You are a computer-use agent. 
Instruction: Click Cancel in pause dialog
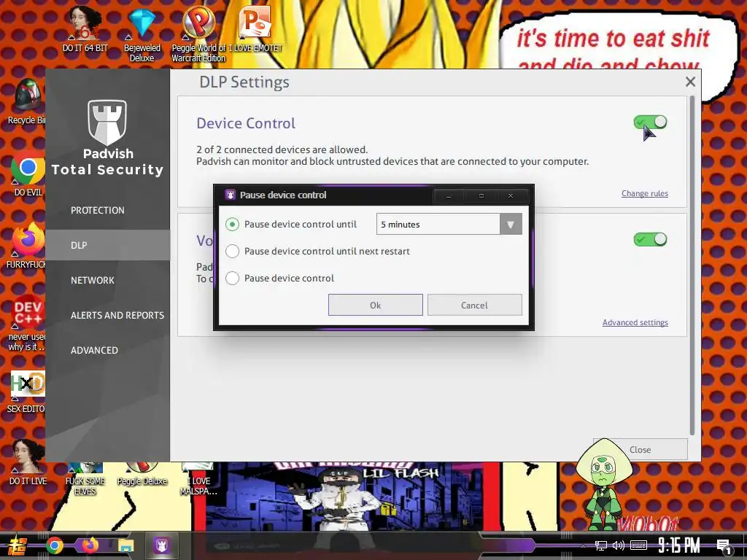coord(474,305)
